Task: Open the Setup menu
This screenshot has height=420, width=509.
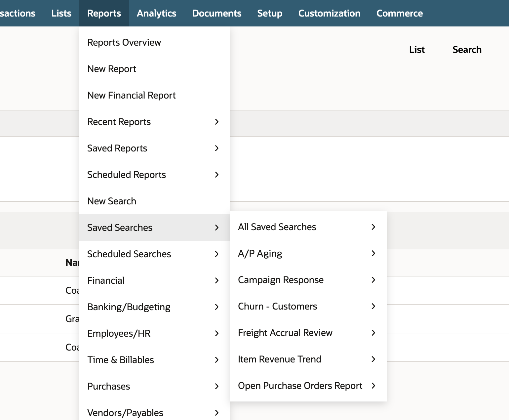Action: pyautogui.click(x=270, y=13)
